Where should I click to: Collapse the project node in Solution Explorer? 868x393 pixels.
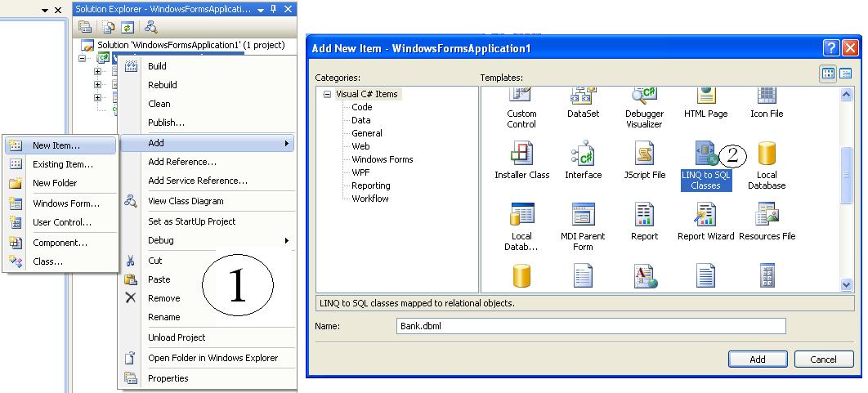click(83, 58)
